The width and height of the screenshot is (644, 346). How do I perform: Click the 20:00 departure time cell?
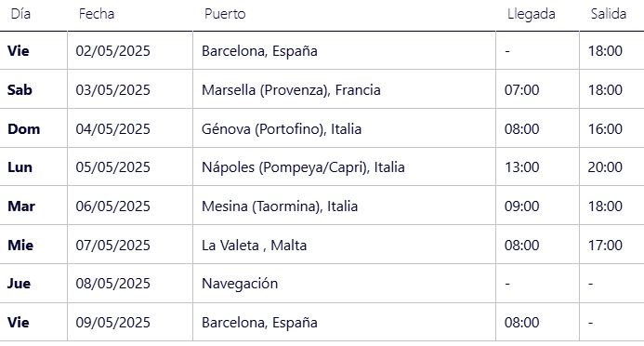605,167
